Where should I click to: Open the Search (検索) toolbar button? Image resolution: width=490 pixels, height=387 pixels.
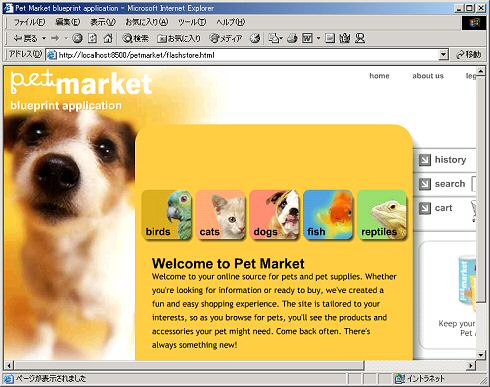pyautogui.click(x=135, y=38)
